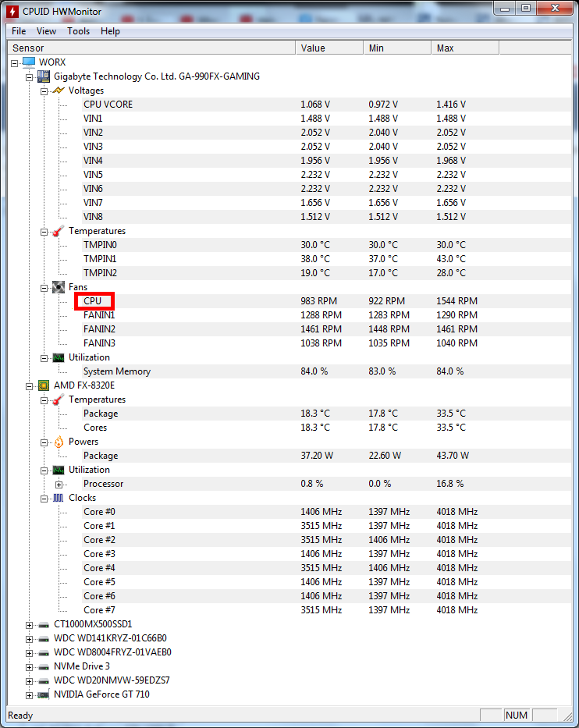Click the Max column header
The image size is (579, 728).
(465, 48)
